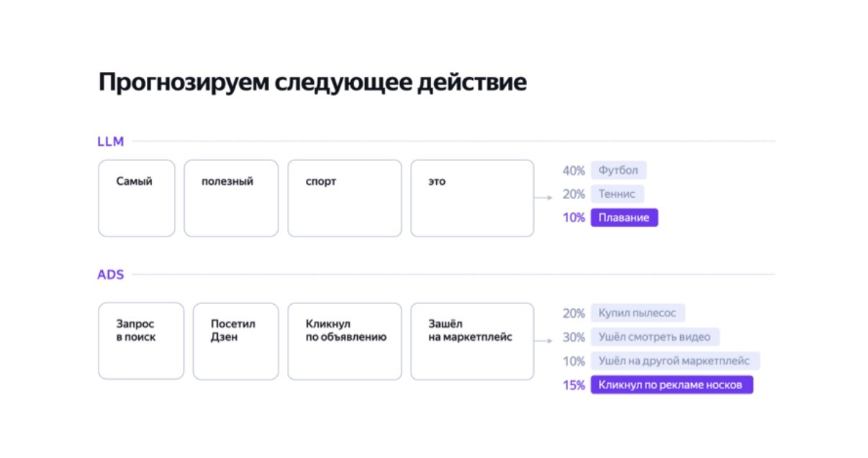Click the 'Прогнозируем следующее действие' heading
The image size is (868, 458).
tap(312, 83)
